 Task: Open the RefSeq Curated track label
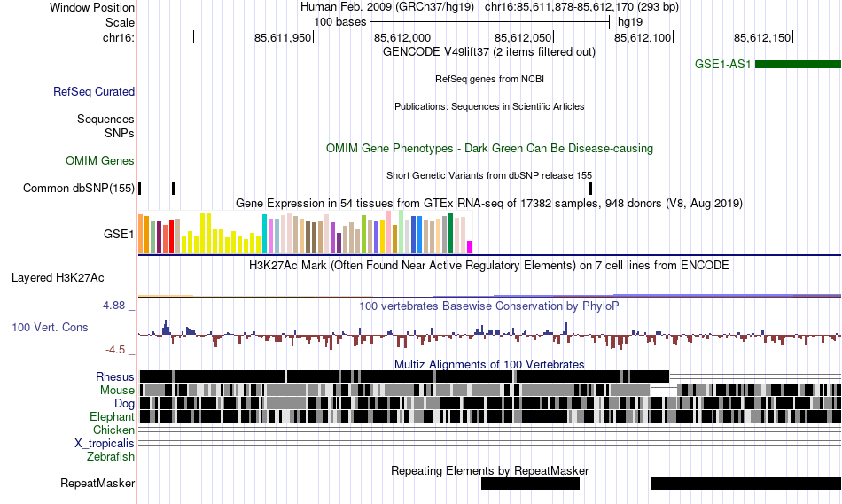pyautogui.click(x=94, y=92)
